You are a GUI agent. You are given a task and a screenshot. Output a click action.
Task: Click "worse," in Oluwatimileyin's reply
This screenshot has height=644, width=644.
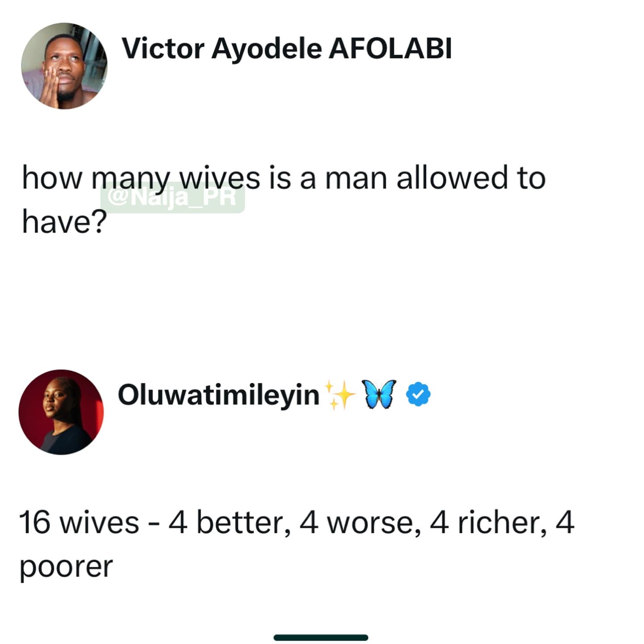pyautogui.click(x=374, y=523)
